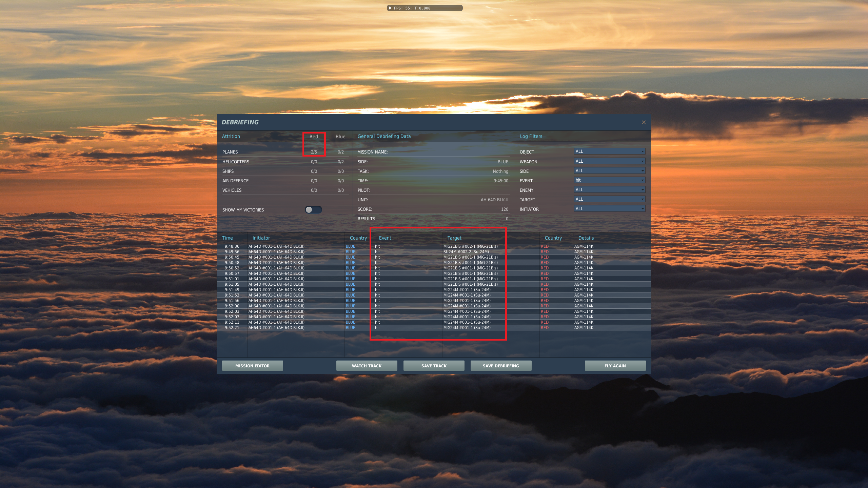Click the Save Track button
868x488 pixels.
click(434, 366)
